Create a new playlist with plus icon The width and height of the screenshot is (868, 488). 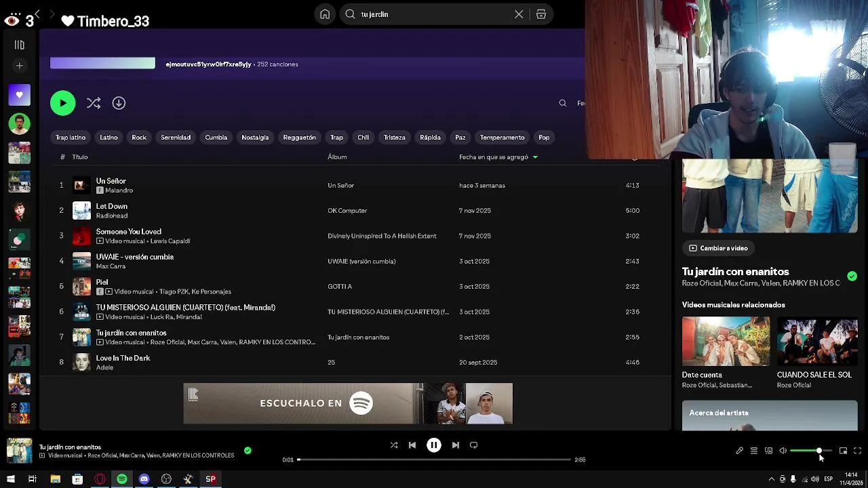(19, 66)
